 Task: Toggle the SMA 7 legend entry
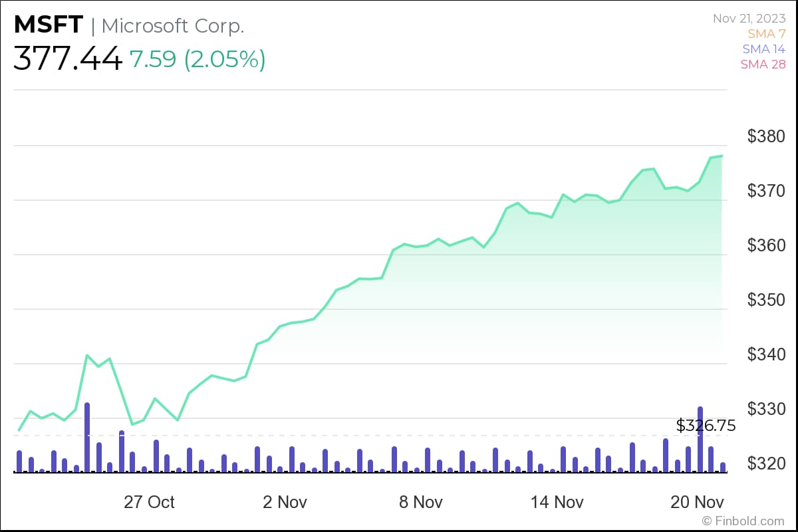pos(767,33)
